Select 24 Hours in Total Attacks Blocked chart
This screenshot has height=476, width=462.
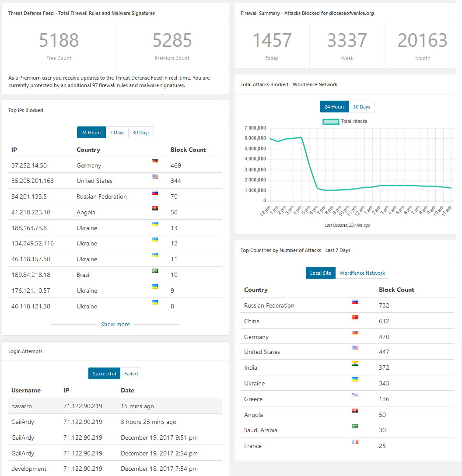pyautogui.click(x=334, y=107)
